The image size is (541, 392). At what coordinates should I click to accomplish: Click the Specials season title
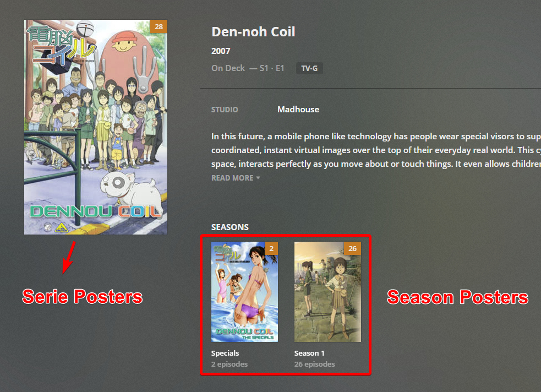pos(225,353)
